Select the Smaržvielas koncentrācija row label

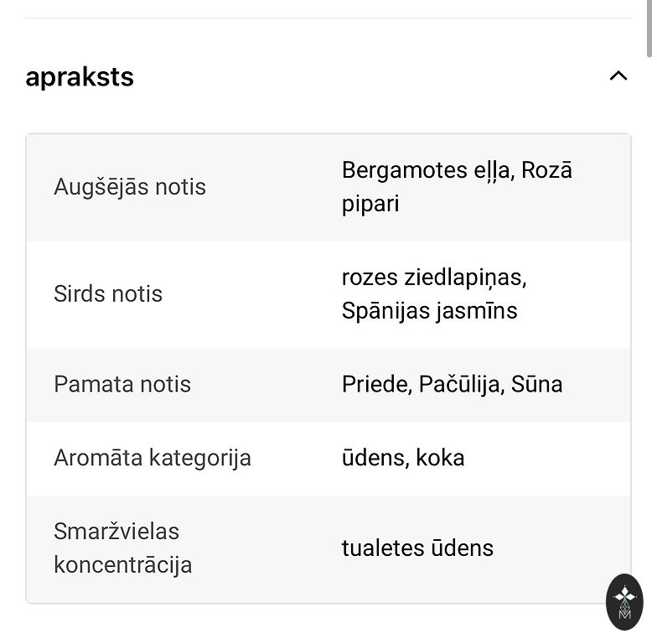point(123,548)
